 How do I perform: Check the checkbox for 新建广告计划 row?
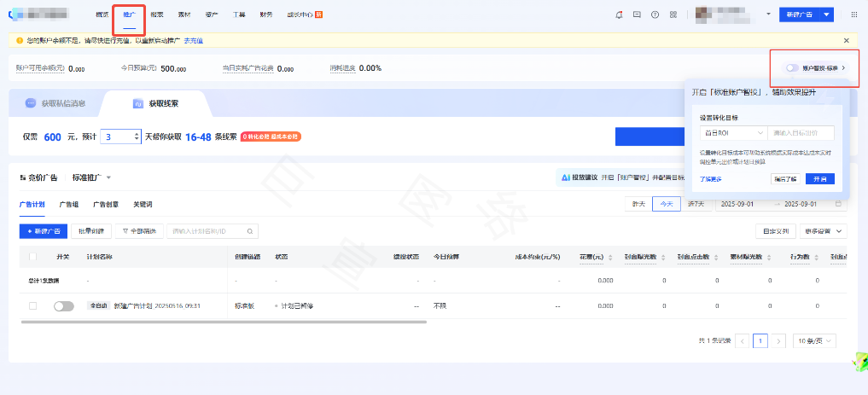32,306
